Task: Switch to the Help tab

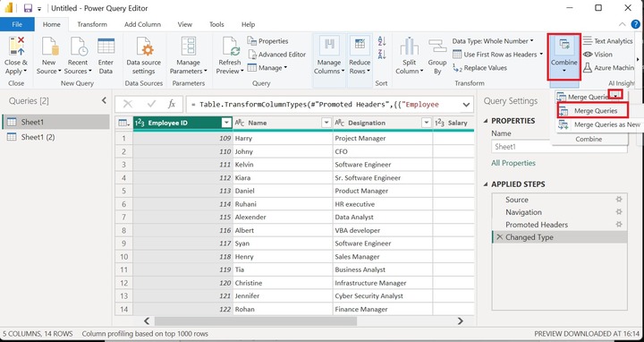Action: pos(248,24)
